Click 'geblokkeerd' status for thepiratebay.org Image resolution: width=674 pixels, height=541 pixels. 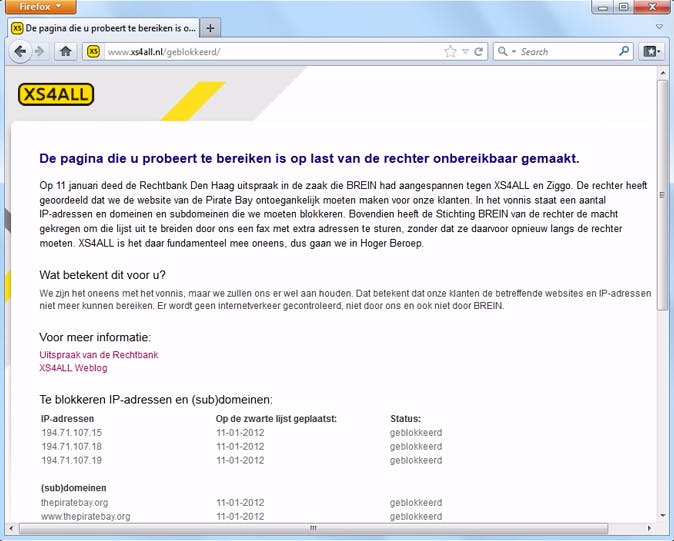tap(416, 502)
